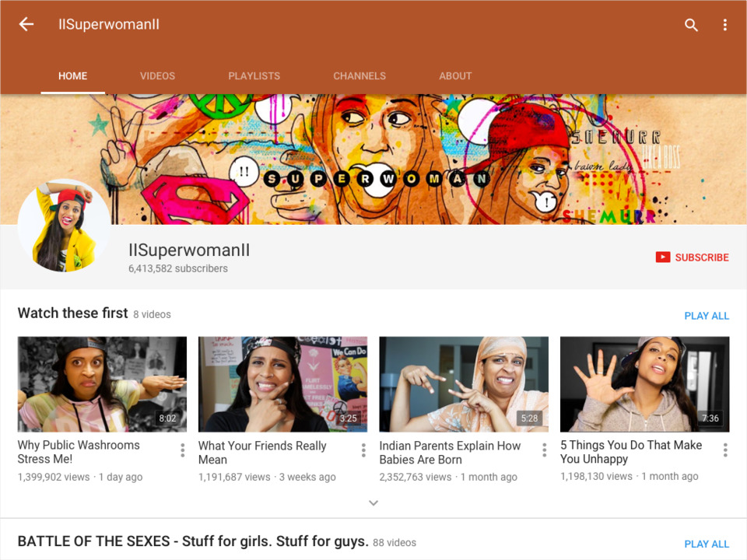Open title What Your Friends Really Mean

262,453
